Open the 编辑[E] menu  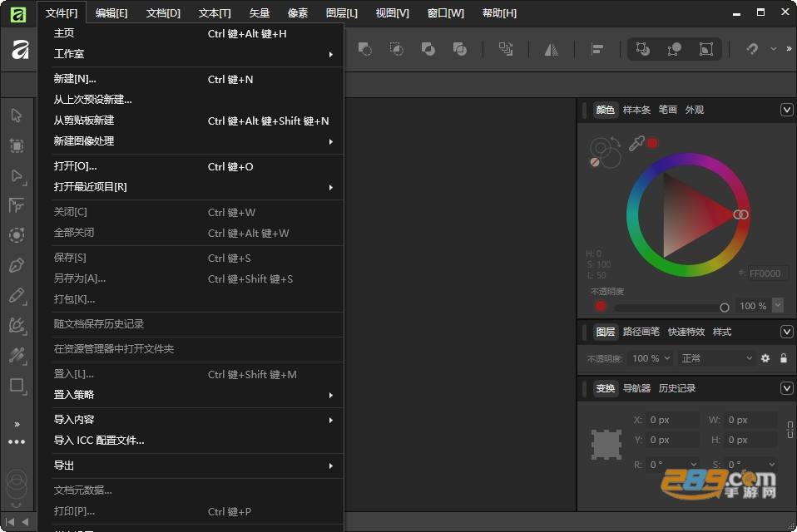pyautogui.click(x=111, y=13)
